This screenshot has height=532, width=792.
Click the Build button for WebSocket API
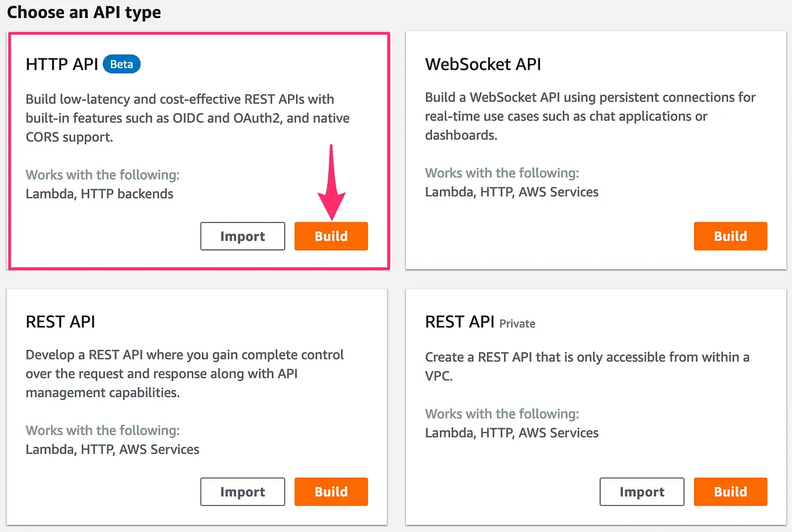pyautogui.click(x=730, y=236)
